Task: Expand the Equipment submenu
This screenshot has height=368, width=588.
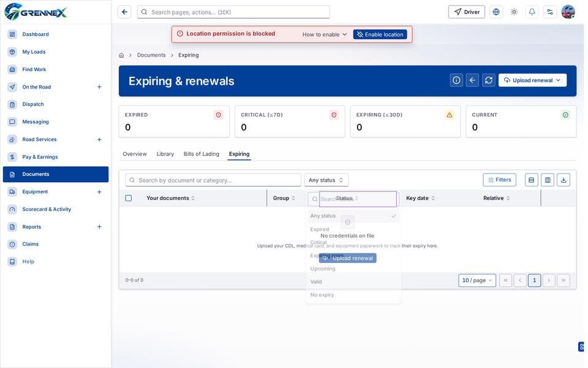Action: click(99, 192)
